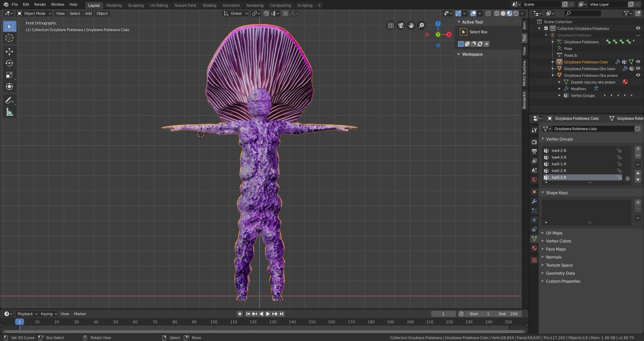Uncheck Collection Grzybiara Fioletowa exclude checkbox
This screenshot has height=341, width=644.
pyautogui.click(x=546, y=29)
